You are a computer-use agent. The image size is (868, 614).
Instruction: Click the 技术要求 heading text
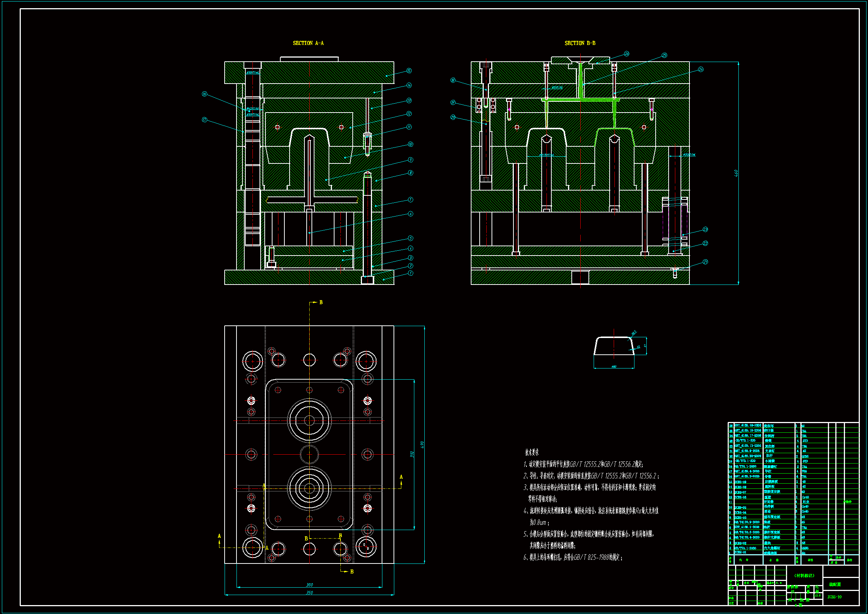click(x=532, y=452)
